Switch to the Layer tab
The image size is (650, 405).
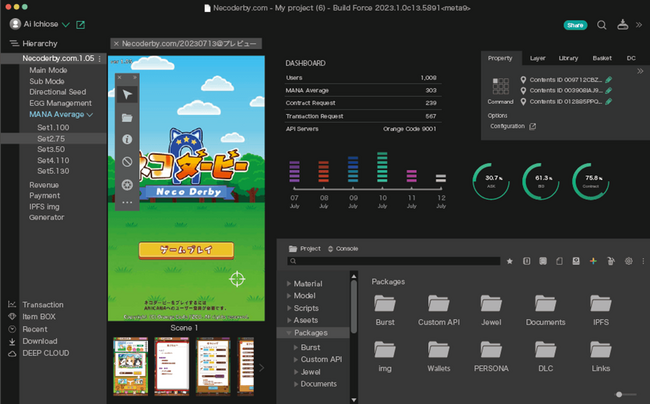coord(537,58)
